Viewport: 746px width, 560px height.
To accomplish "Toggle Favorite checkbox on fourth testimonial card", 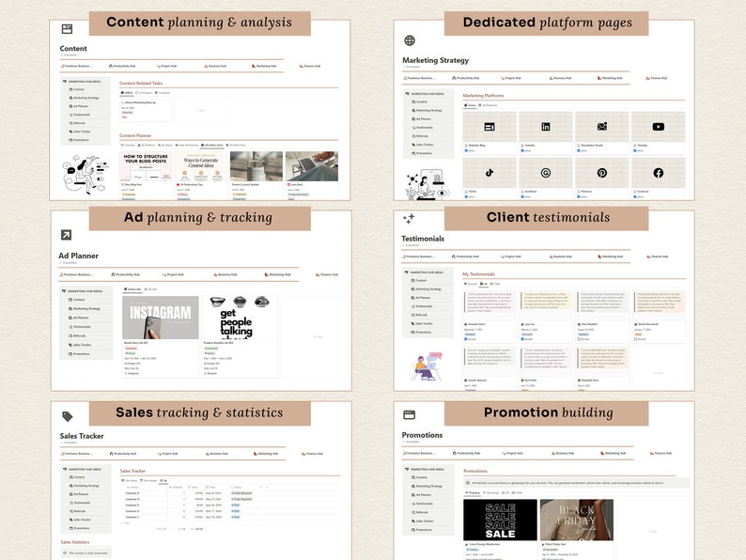I will [x=636, y=339].
